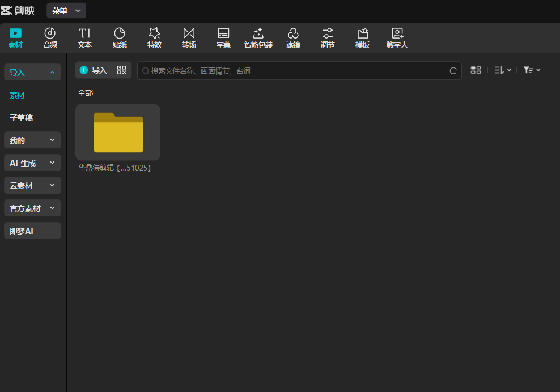Open the 菜单 dropdown menu
This screenshot has width=560, height=392.
click(x=66, y=11)
